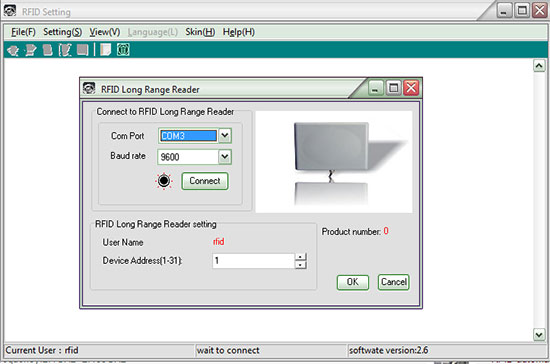Click the white notepad page toolbar icon
Image resolution: width=550 pixels, height=364 pixels.
[x=106, y=49]
